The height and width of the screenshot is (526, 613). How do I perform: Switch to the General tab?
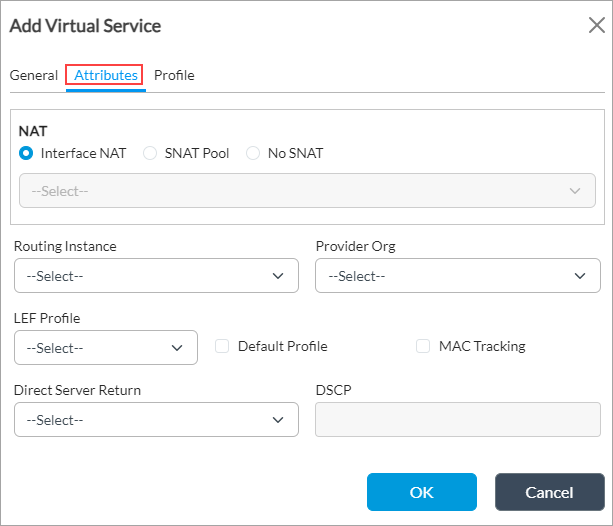click(34, 75)
